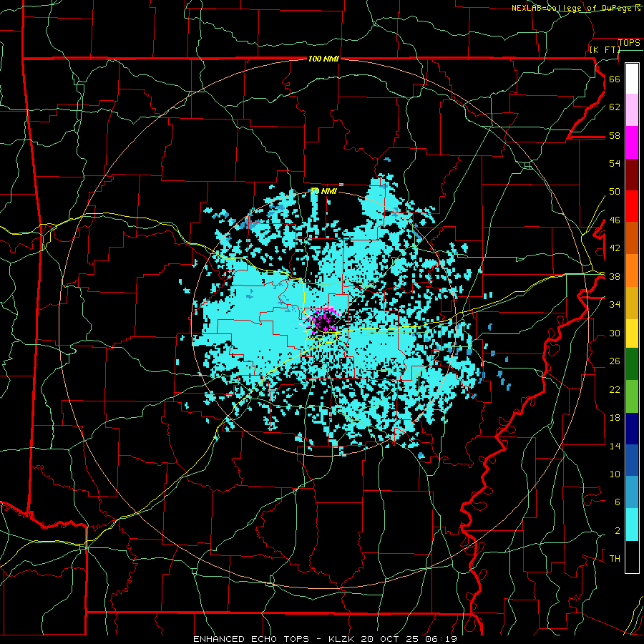Viewport: 644px width, 644px height.
Task: Click the (K FT) units label
Action: pos(605,49)
